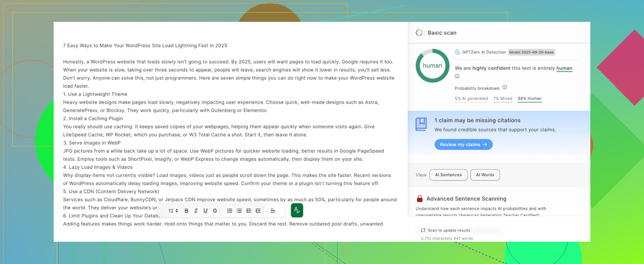Insert a bulleted list
Image resolution: width=644 pixels, height=264 pixels.
tap(239, 211)
